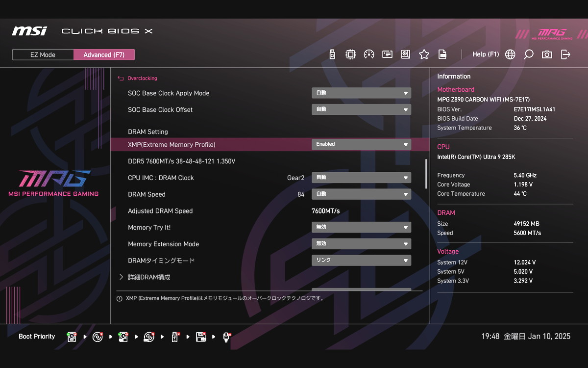Select the third boot priority drive icon
588x368 pixels.
[x=123, y=337]
